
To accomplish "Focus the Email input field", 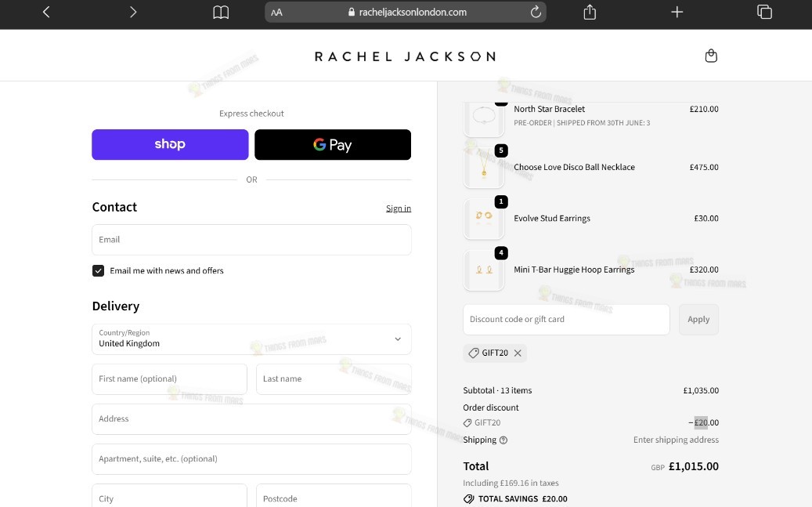I will click(251, 240).
